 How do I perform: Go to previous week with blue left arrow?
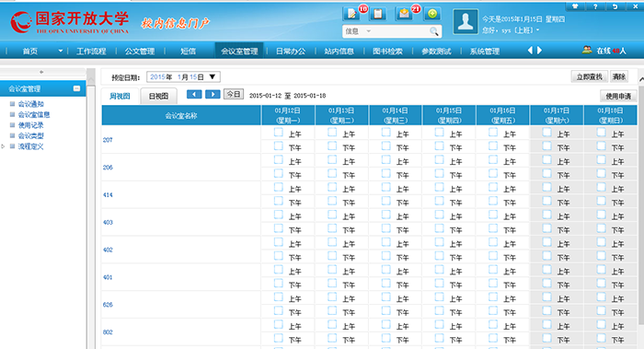click(x=194, y=95)
